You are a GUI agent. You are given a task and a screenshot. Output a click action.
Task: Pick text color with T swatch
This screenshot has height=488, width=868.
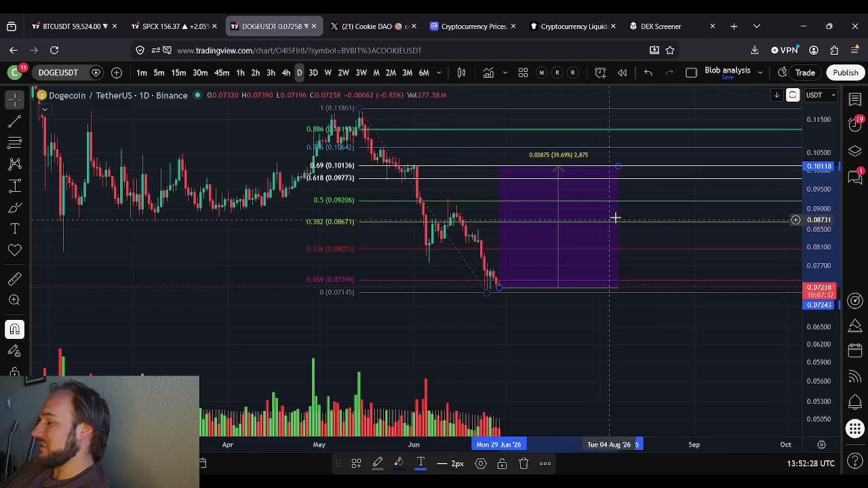tap(420, 464)
